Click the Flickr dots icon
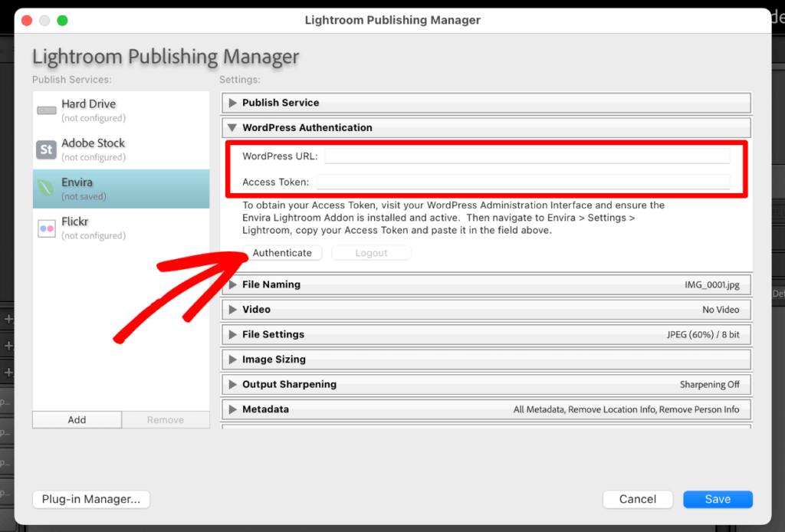 [47, 228]
